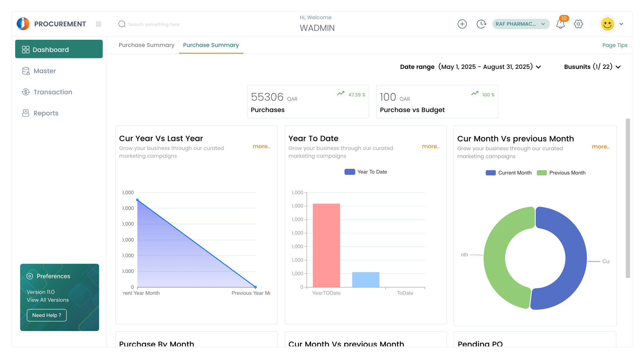The image size is (644, 358).
Task: Open the history clock icon
Action: 481,24
